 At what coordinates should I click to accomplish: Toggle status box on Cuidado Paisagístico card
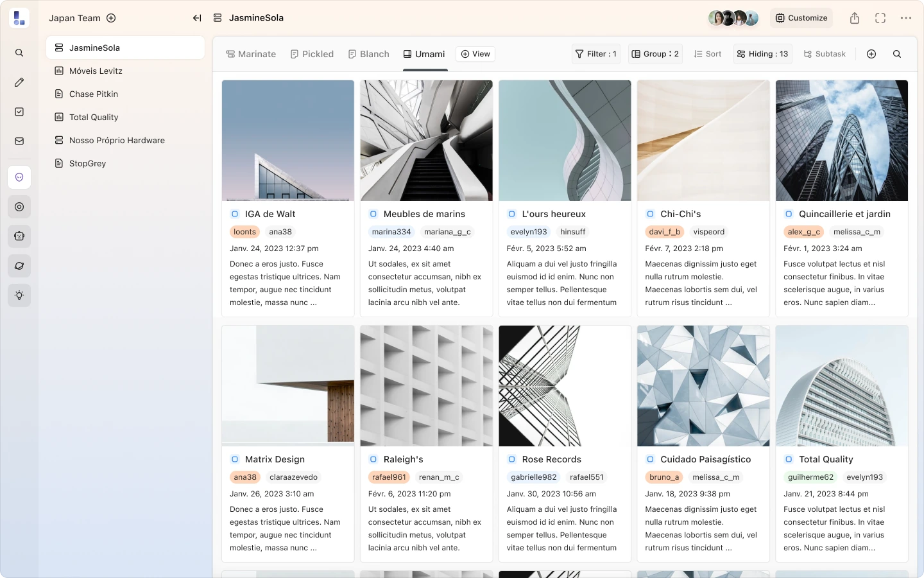click(650, 459)
